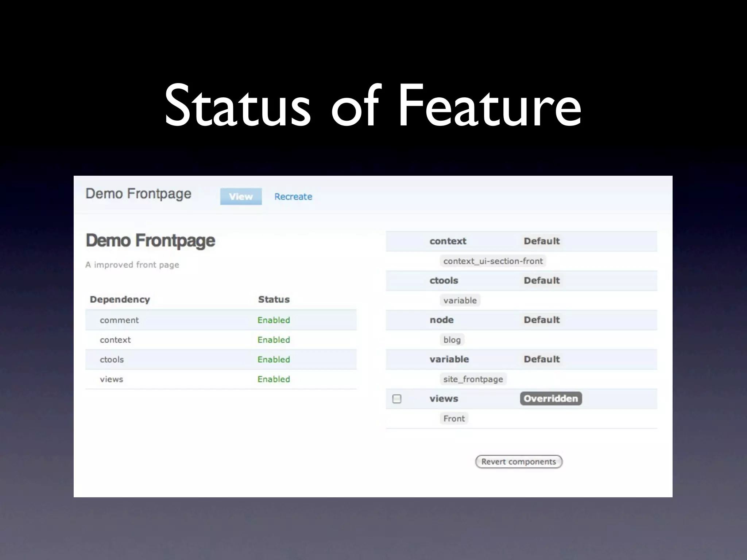Click the Revert components button

tap(519, 462)
